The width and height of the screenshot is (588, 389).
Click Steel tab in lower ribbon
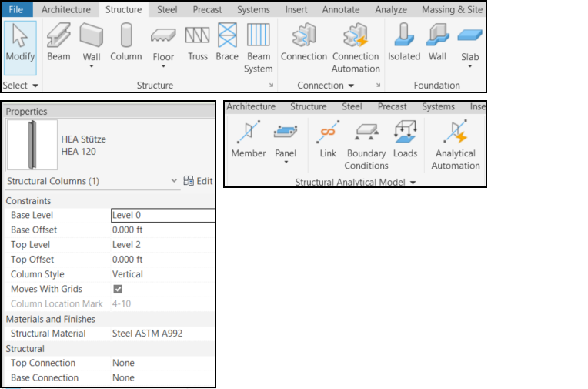point(352,106)
